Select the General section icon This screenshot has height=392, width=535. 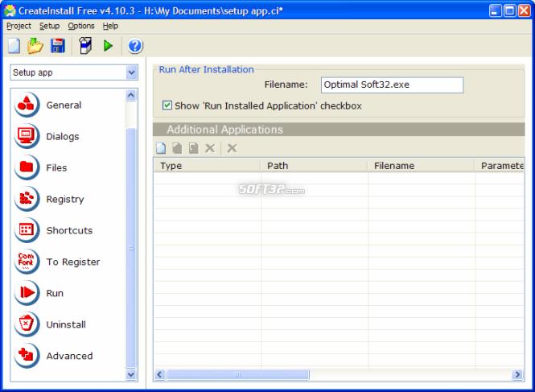pyautogui.click(x=27, y=105)
